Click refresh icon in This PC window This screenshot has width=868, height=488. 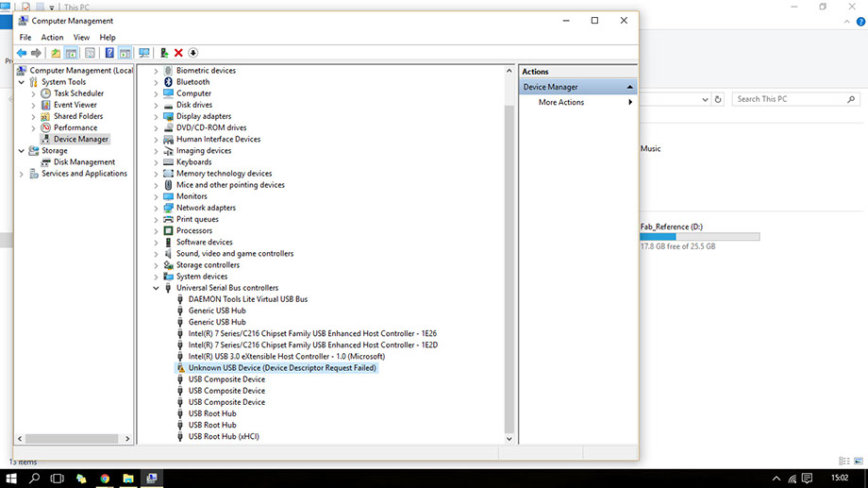[718, 100]
